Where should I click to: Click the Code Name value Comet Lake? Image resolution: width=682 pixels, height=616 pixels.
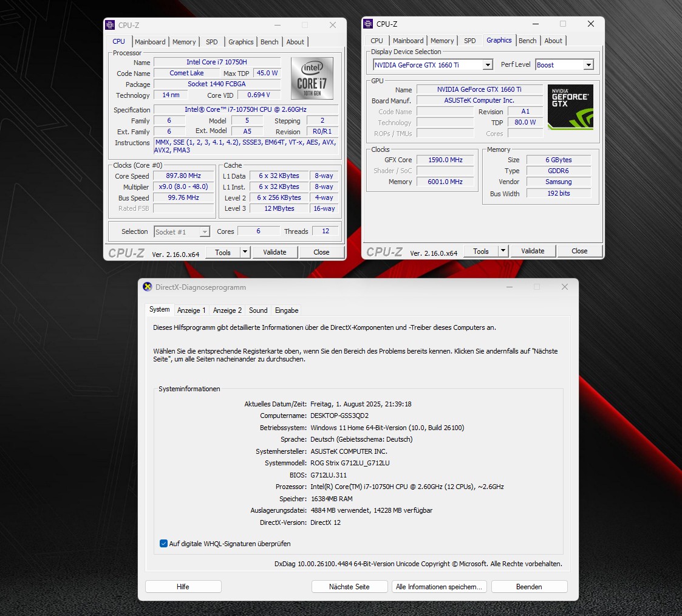(x=186, y=73)
